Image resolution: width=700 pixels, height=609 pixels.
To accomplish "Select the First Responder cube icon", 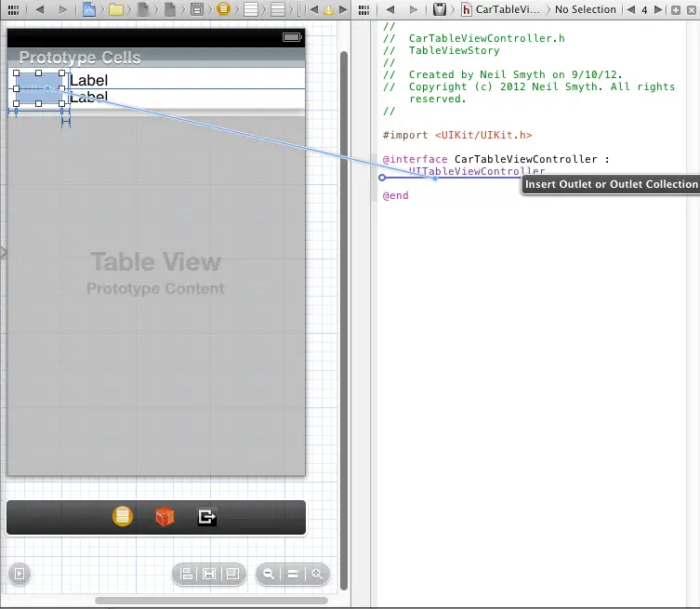I will [x=165, y=517].
